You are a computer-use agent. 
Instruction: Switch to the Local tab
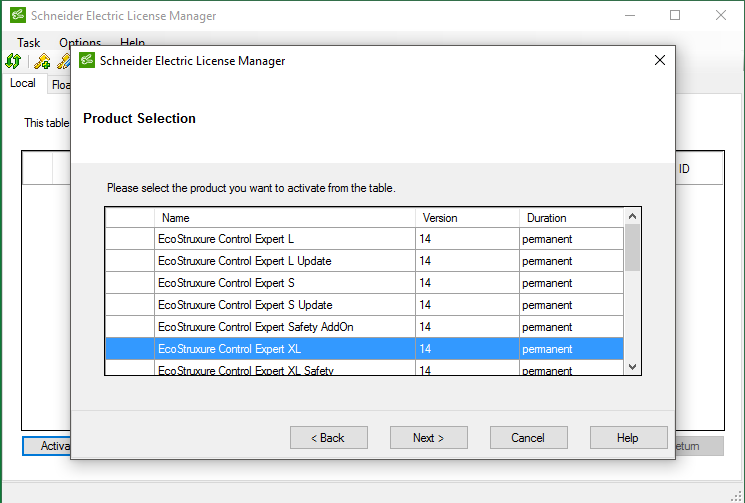pos(23,83)
